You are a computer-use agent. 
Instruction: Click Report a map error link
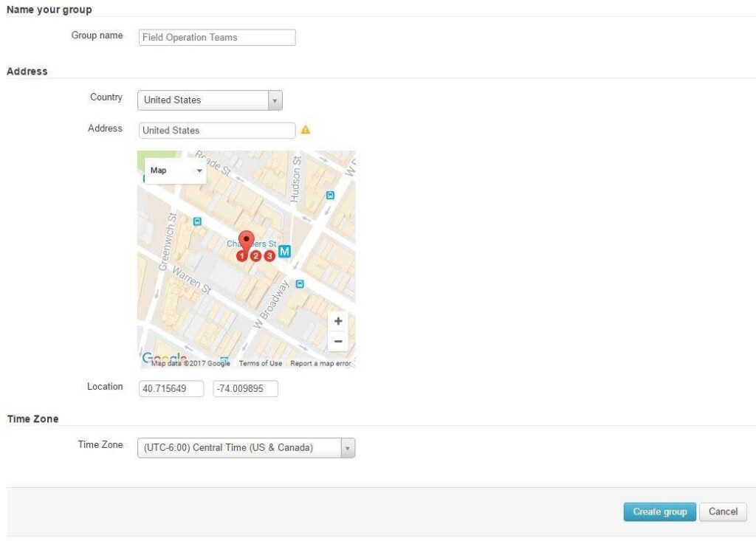320,363
